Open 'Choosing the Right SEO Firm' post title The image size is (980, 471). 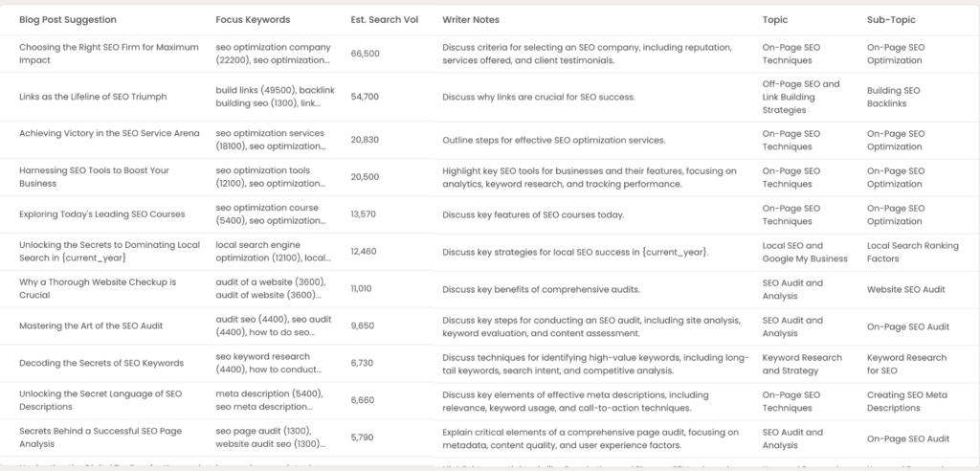pyautogui.click(x=109, y=54)
